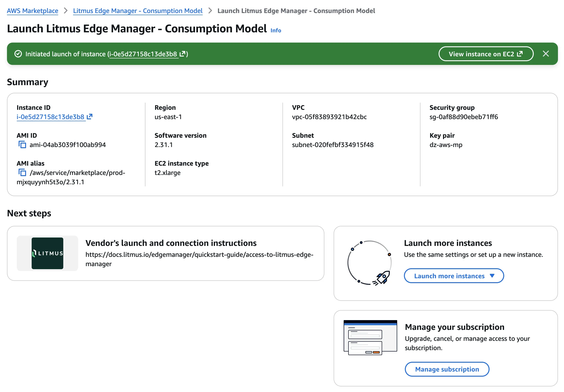Screen dimensions: 564x392
Task: Dismiss the green launch notification banner
Action: coord(546,54)
